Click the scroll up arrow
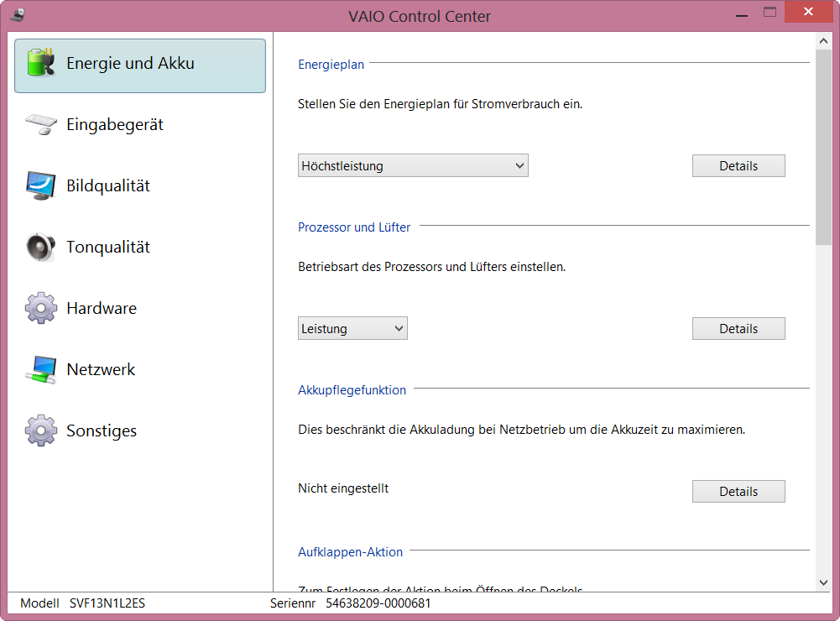 (x=823, y=41)
